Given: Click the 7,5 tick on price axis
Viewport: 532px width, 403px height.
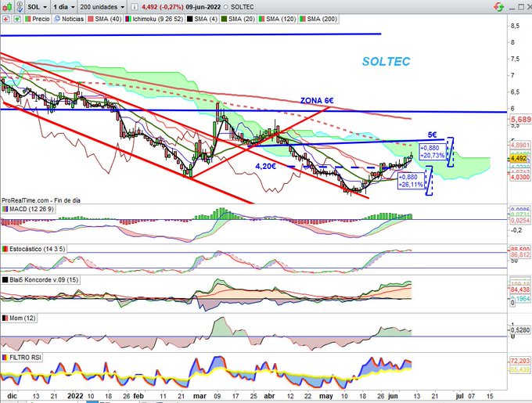Looking at the screenshot, I should 515,59.
